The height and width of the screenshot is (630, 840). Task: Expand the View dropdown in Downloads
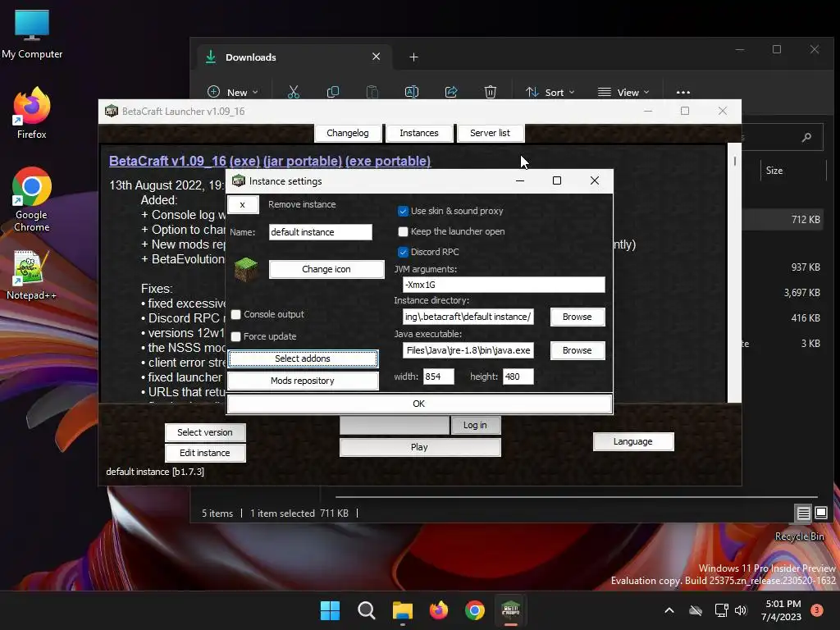pyautogui.click(x=623, y=92)
